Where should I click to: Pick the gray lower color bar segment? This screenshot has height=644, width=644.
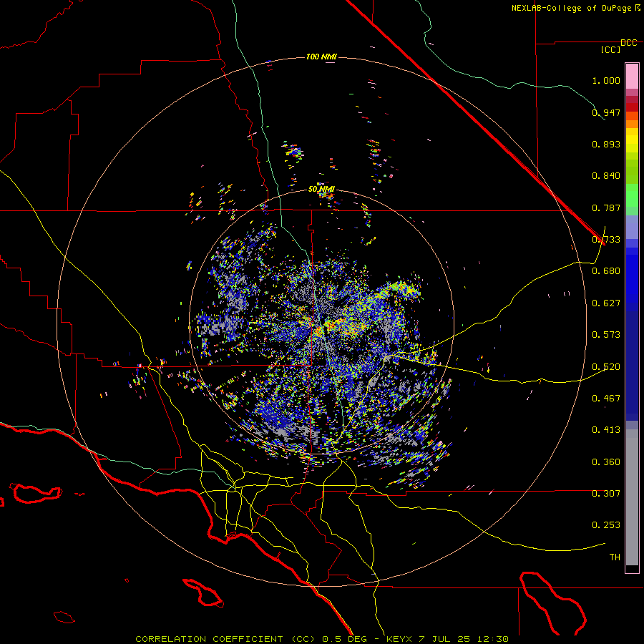pyautogui.click(x=632, y=497)
